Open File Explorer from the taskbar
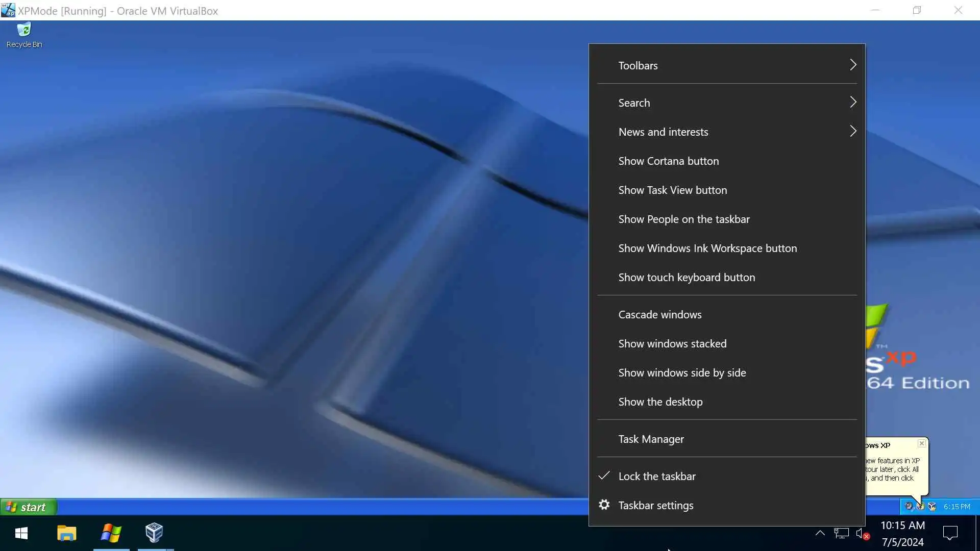Image resolution: width=980 pixels, height=551 pixels. [x=66, y=533]
